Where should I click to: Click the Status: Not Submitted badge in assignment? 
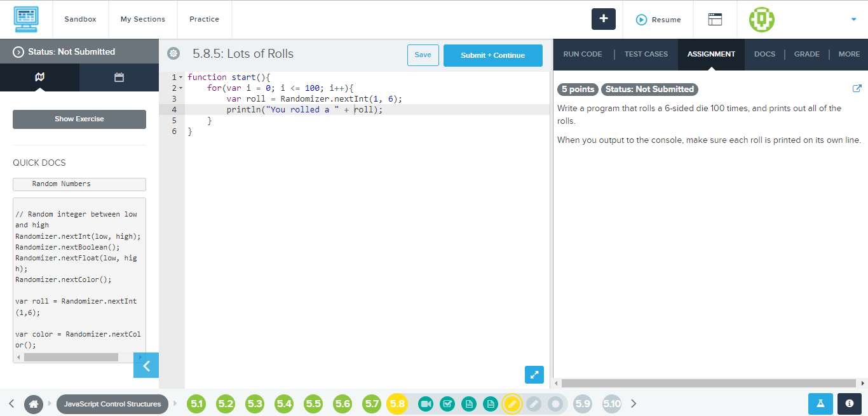tap(649, 90)
